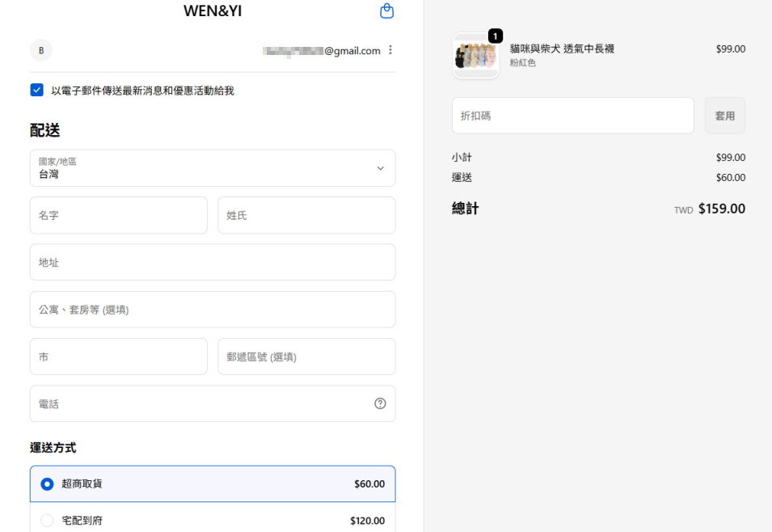
Task: Uncheck the email marketing consent checkbox
Action: pos(36,89)
